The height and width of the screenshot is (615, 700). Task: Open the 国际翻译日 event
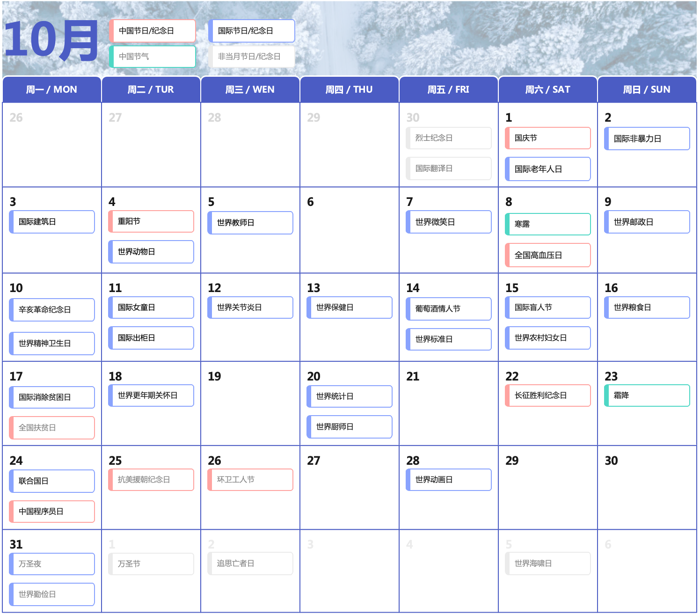point(449,168)
